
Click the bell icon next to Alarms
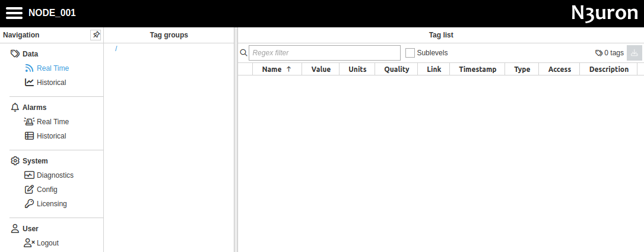pyautogui.click(x=15, y=108)
